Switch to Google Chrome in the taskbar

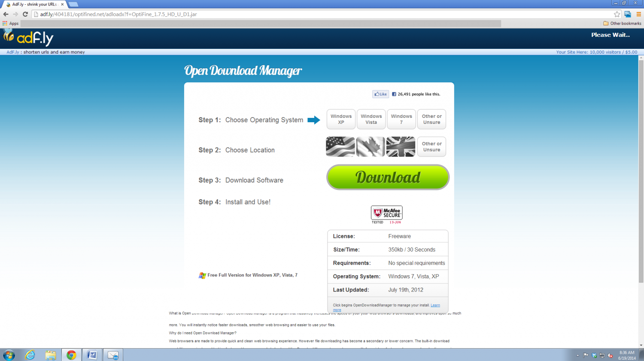point(71,355)
